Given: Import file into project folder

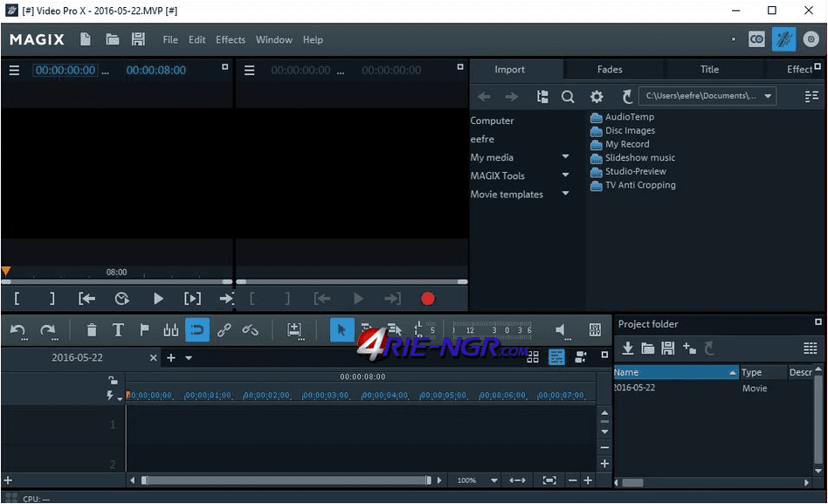Looking at the screenshot, I should pyautogui.click(x=627, y=349).
